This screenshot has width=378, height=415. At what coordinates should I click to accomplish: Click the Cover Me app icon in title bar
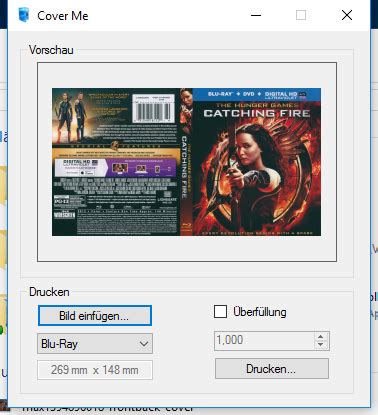(23, 15)
